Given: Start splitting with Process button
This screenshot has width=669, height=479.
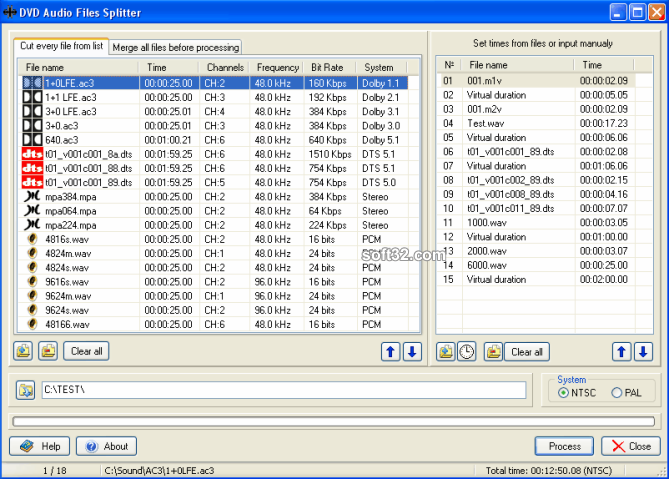Looking at the screenshot, I should point(564,446).
